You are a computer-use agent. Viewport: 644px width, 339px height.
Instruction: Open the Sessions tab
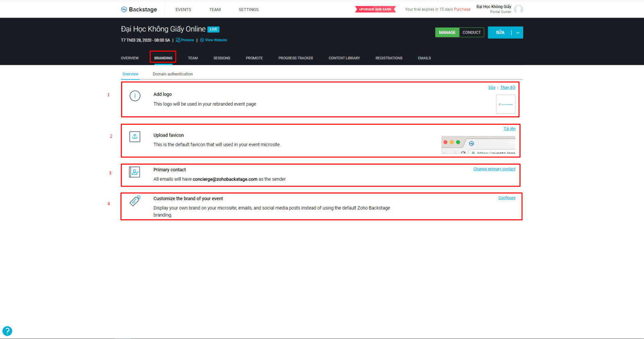(x=222, y=58)
